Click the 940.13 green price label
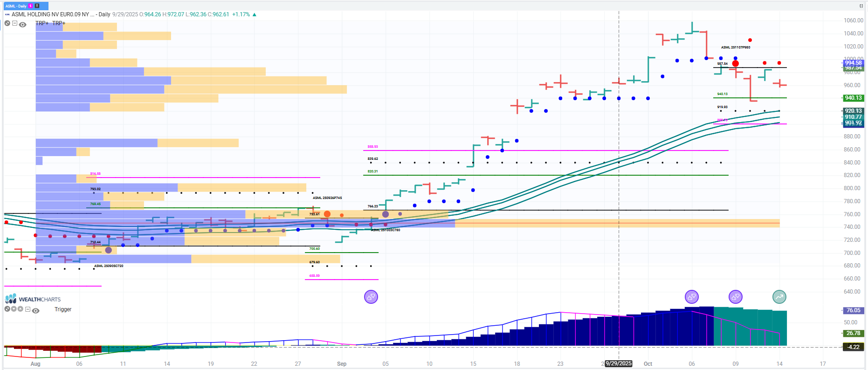Screen dimensions: 868x370 853,98
